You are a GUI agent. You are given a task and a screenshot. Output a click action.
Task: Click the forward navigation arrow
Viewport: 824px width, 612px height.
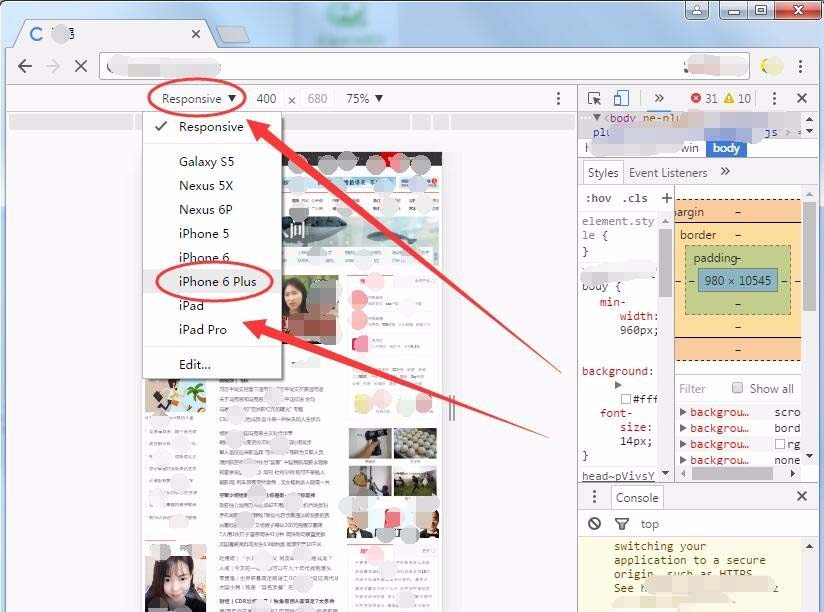coord(53,66)
